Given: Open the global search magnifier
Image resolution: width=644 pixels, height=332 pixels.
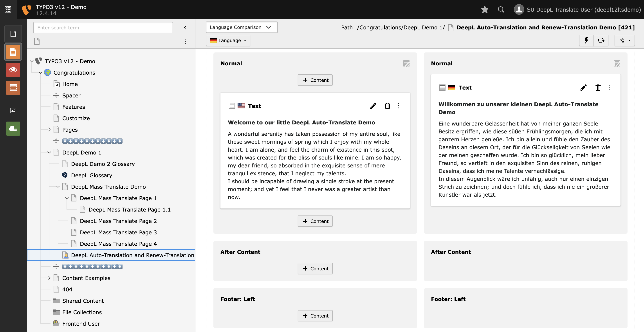Looking at the screenshot, I should 501,9.
